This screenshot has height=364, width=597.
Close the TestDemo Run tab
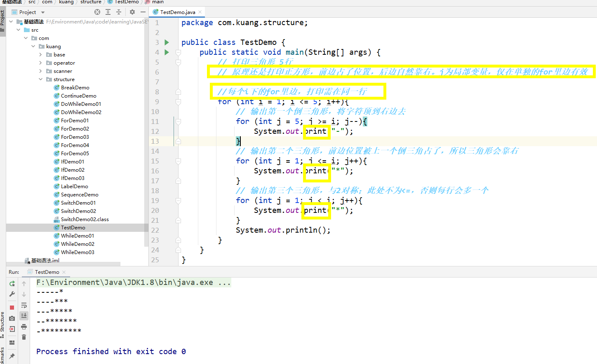(x=64, y=272)
